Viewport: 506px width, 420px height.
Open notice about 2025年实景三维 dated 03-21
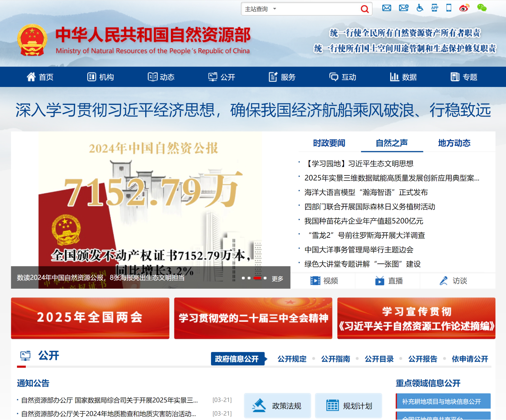click(x=109, y=400)
